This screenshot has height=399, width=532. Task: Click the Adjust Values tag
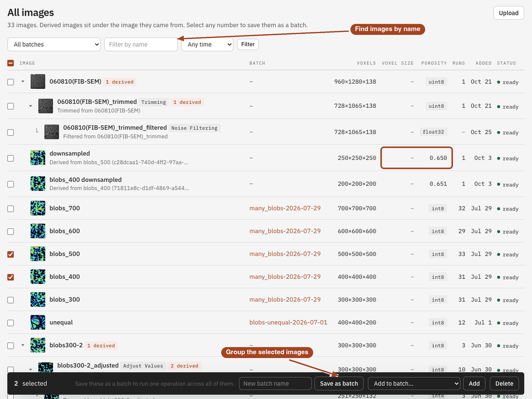[x=143, y=366]
